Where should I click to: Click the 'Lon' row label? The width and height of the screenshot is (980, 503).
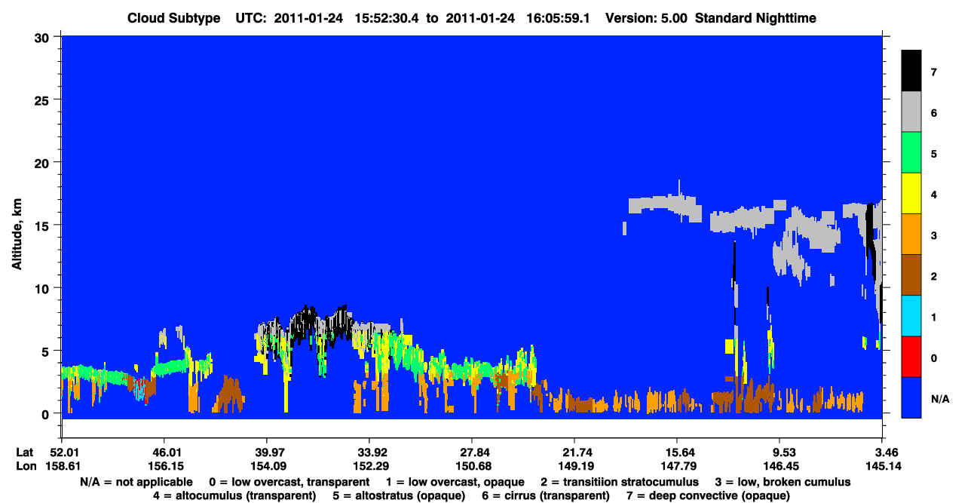[26, 466]
